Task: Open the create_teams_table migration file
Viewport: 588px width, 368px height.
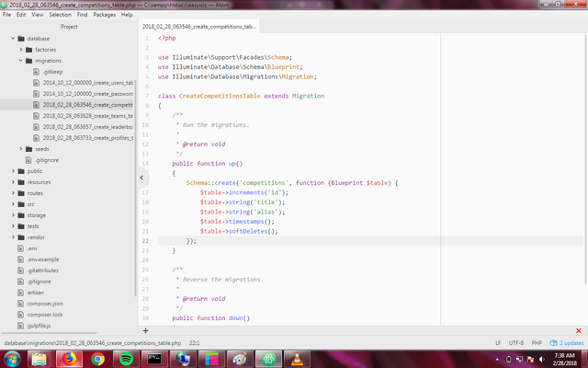Action: [x=87, y=115]
